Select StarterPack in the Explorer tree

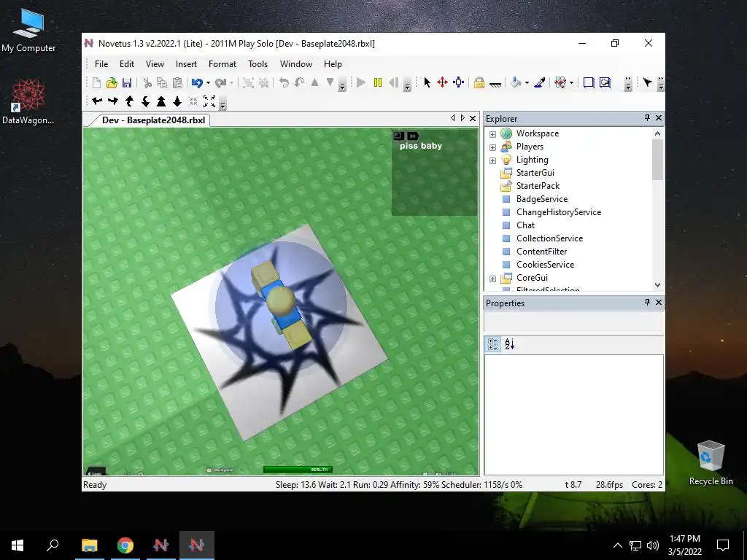tap(538, 186)
